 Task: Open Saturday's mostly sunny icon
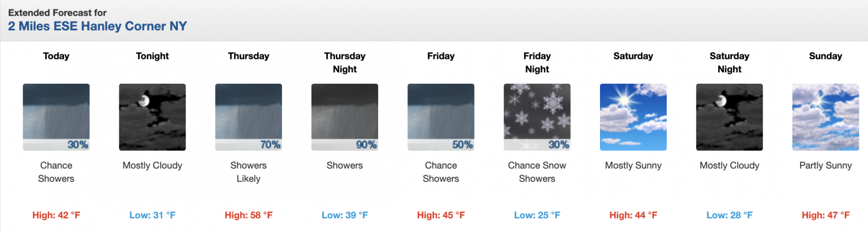coord(633,117)
